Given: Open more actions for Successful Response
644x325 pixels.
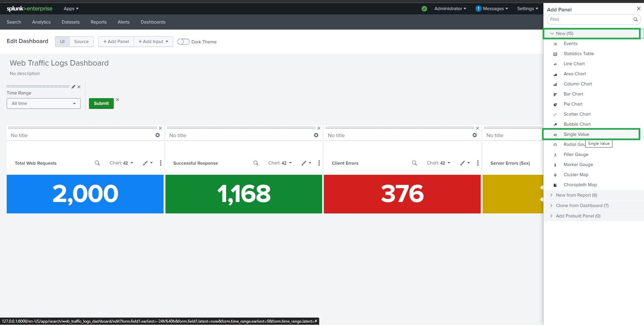Looking at the screenshot, I should click(319, 163).
